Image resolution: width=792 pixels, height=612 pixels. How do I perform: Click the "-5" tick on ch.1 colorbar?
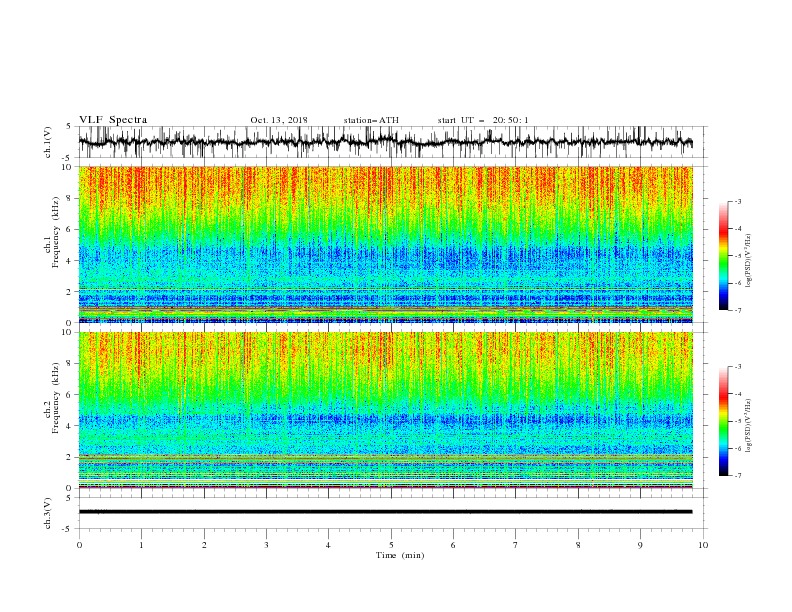pos(738,256)
